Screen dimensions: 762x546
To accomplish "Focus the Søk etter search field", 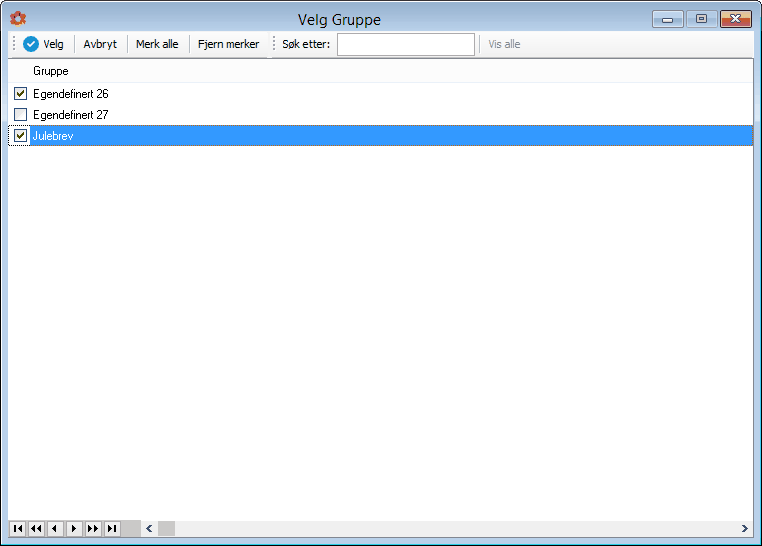I will pyautogui.click(x=406, y=44).
